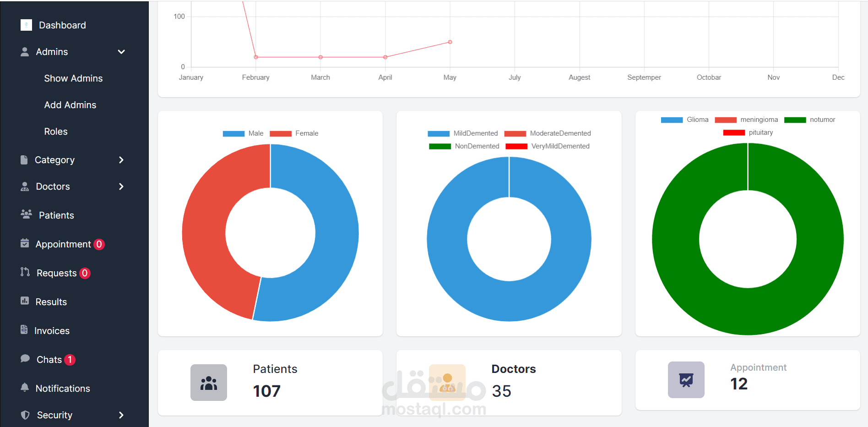Expand the Doctors submenu arrow
The height and width of the screenshot is (427, 868).
click(121, 186)
